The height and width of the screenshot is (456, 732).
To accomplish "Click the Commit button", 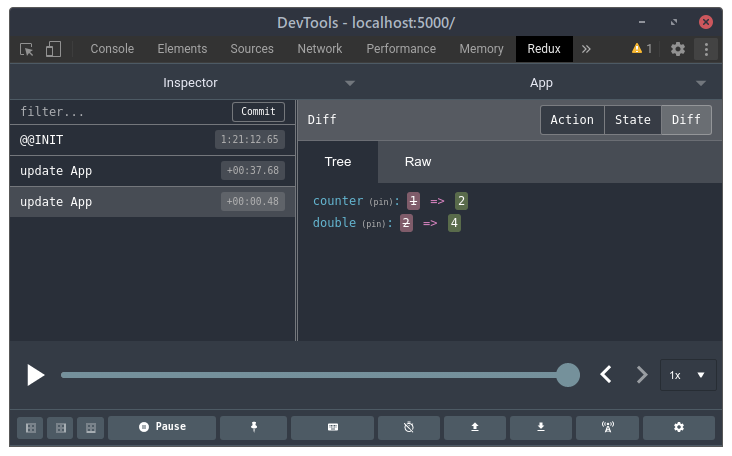I will (x=258, y=112).
